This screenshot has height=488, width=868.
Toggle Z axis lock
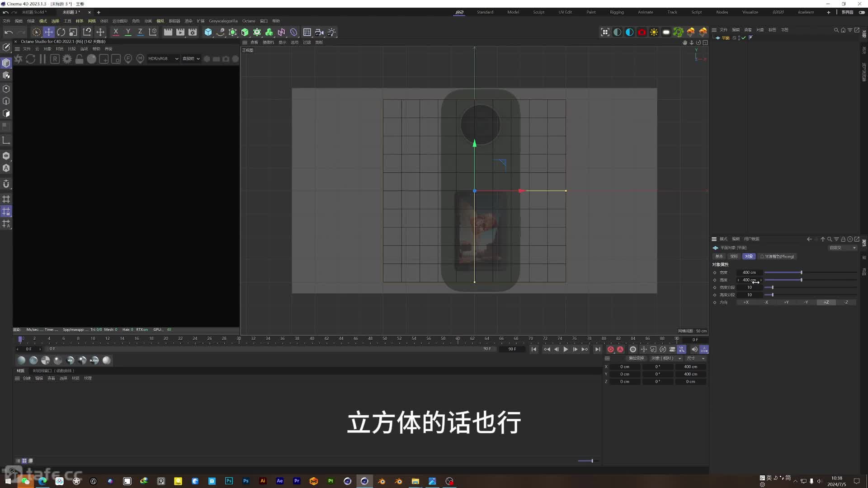tap(140, 32)
